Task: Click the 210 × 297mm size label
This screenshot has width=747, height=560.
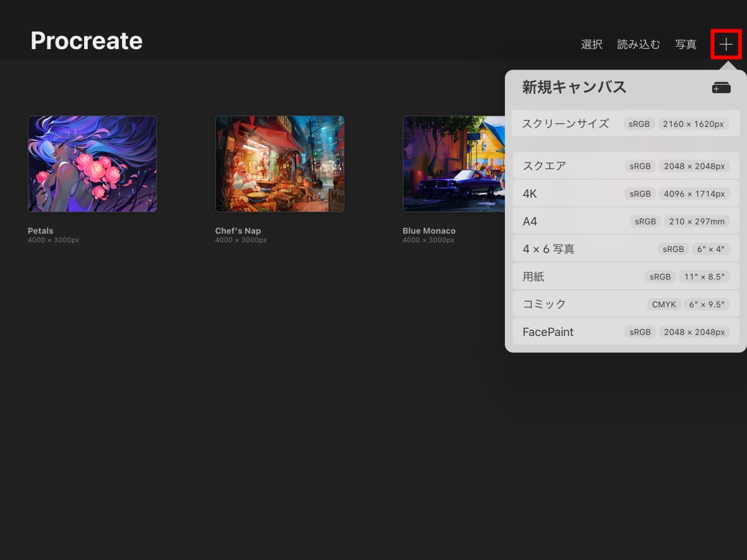Action: (697, 222)
